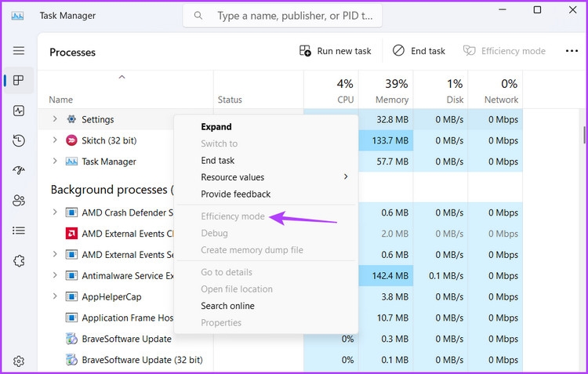588x374 pixels.
Task: Click the Skitch process icon
Action: point(71,140)
